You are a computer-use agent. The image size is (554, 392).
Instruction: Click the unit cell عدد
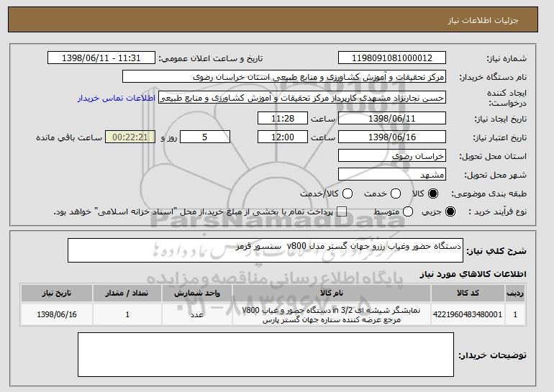click(197, 314)
